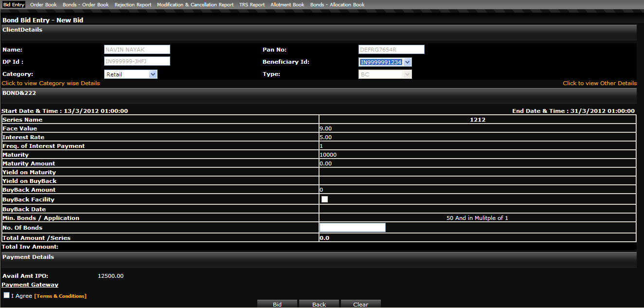Open the Beneficiary Id dropdown
The width and height of the screenshot is (644, 308).
[385, 62]
